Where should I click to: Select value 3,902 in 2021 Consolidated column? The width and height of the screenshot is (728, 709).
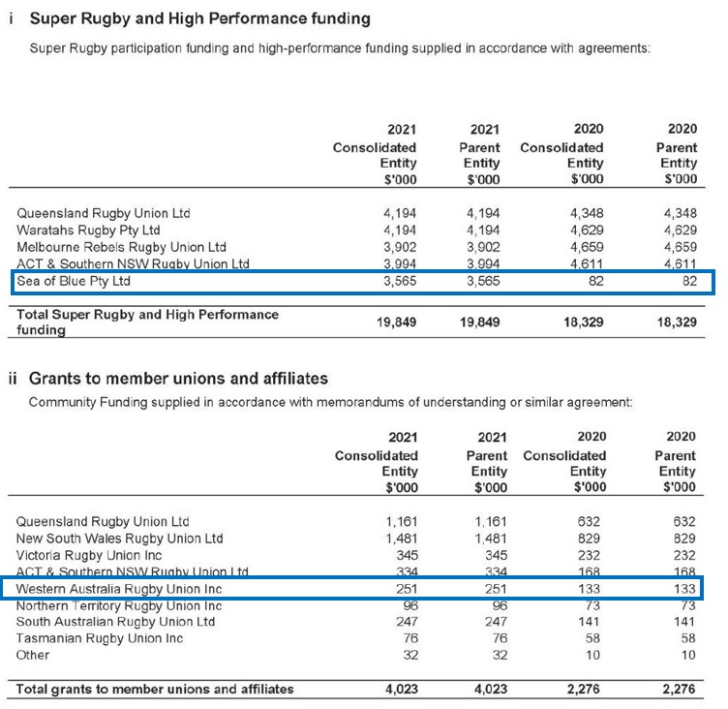coord(400,247)
